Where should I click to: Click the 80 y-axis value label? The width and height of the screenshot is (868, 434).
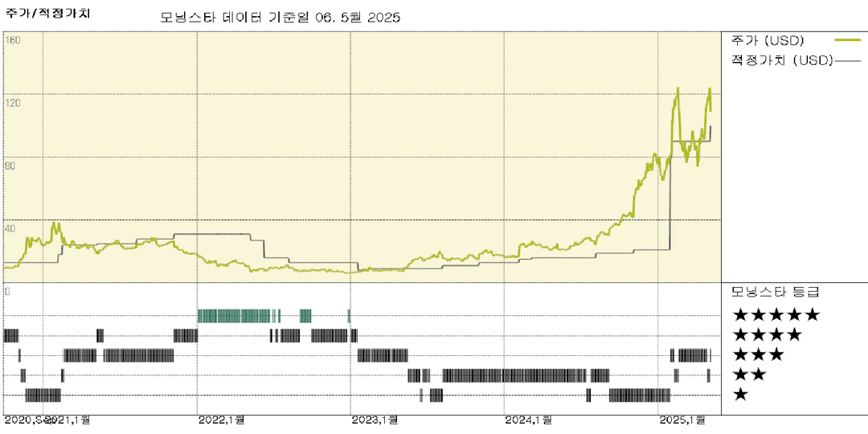10,166
